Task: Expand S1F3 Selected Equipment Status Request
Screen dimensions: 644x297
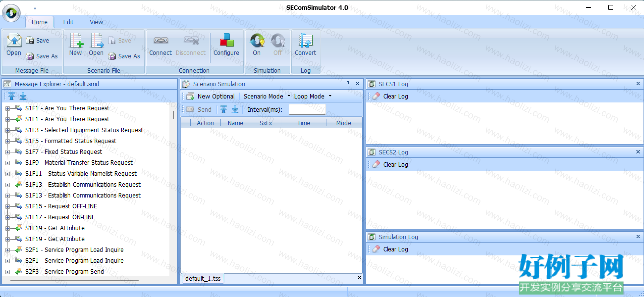Action: (x=8, y=130)
